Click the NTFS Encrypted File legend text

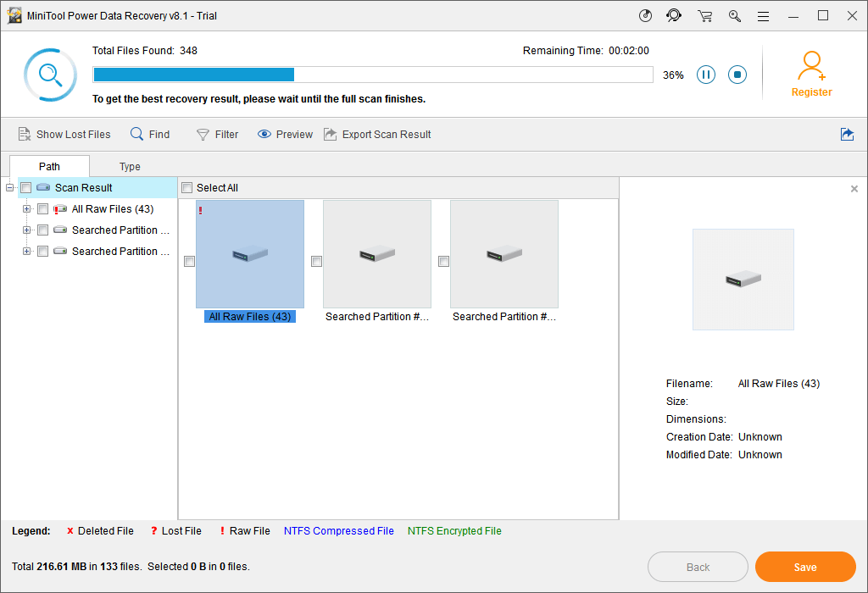[454, 531]
